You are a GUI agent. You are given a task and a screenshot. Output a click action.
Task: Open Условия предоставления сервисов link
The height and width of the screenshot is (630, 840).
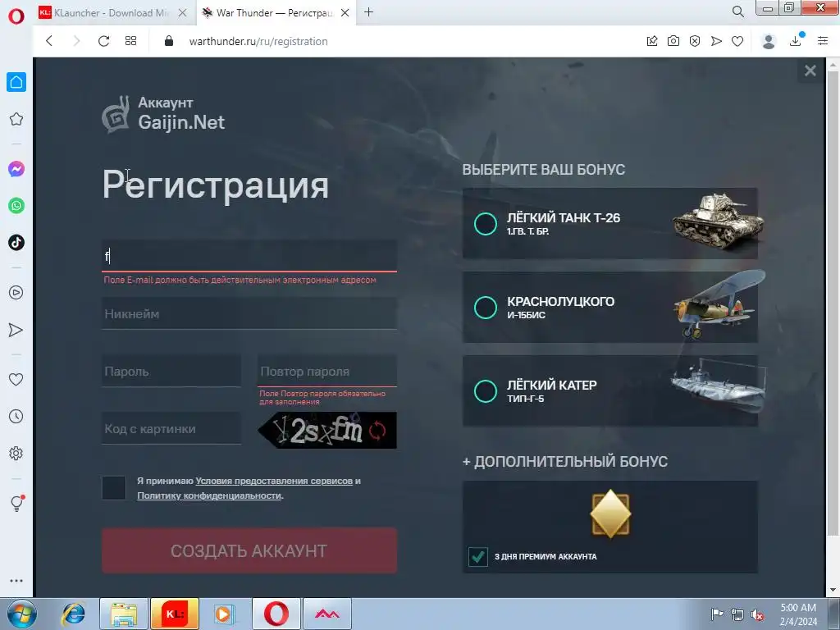(274, 481)
